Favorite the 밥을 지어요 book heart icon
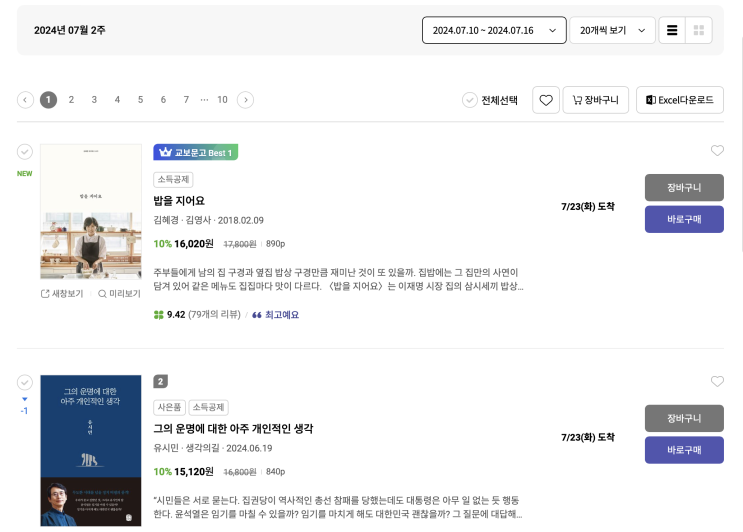This screenshot has width=743, height=532. click(717, 151)
